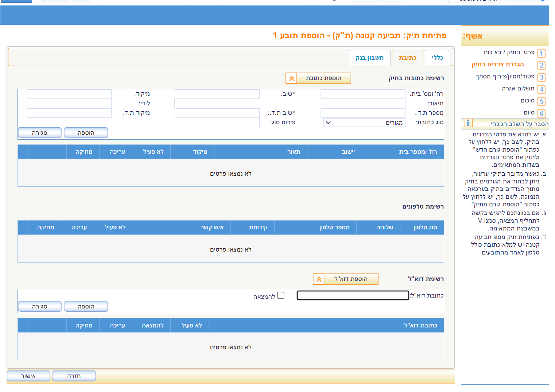Open the סוג כתובת dropdown showing מגורים
The width and height of the screenshot is (555, 392).
[x=364, y=123]
